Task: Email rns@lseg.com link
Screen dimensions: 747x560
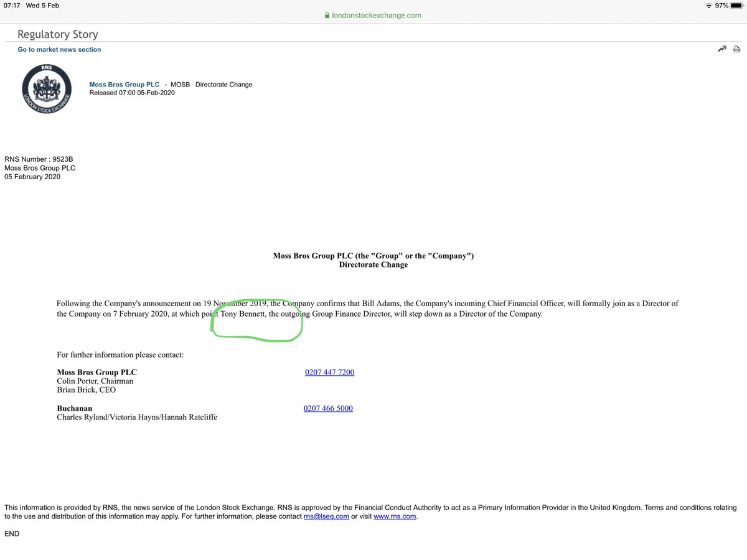Action: [326, 516]
